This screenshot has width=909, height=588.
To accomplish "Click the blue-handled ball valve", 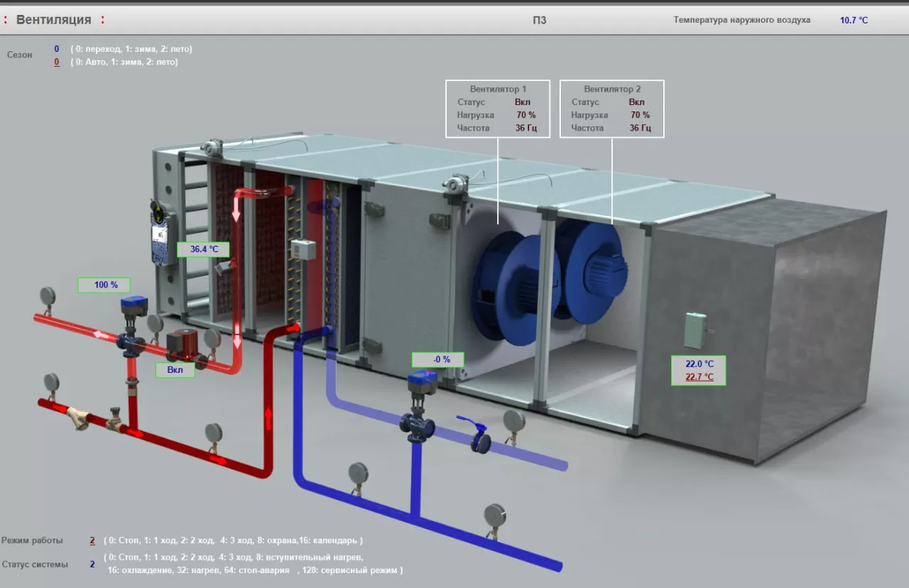I will [x=478, y=435].
